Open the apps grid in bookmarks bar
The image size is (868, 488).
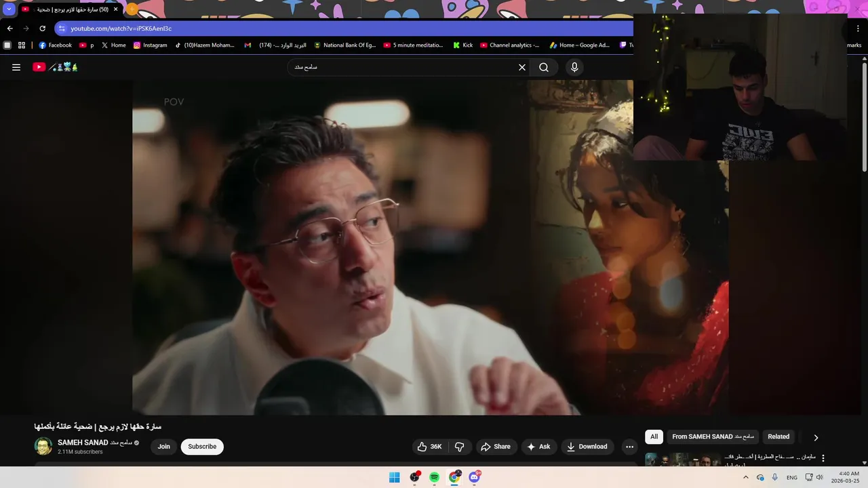[x=22, y=45]
